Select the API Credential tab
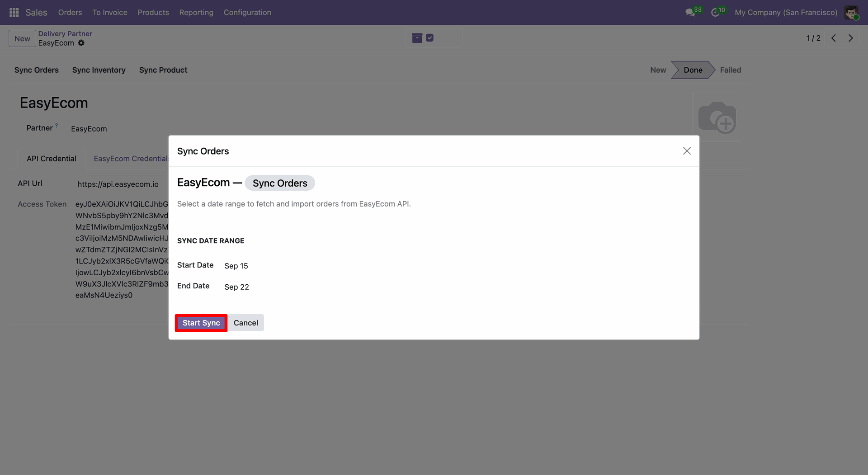Viewport: 868px width, 475px height. point(52,159)
